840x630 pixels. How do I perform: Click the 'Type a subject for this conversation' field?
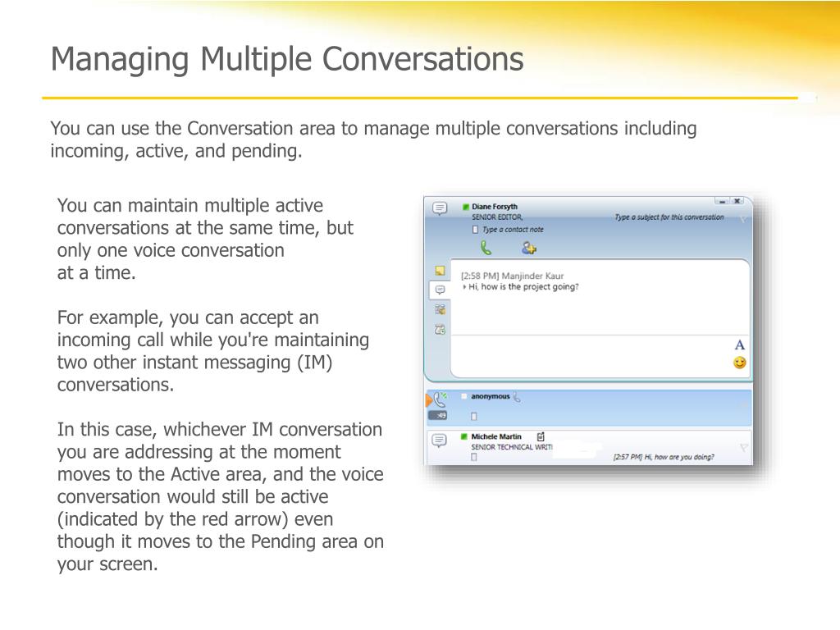coord(669,217)
